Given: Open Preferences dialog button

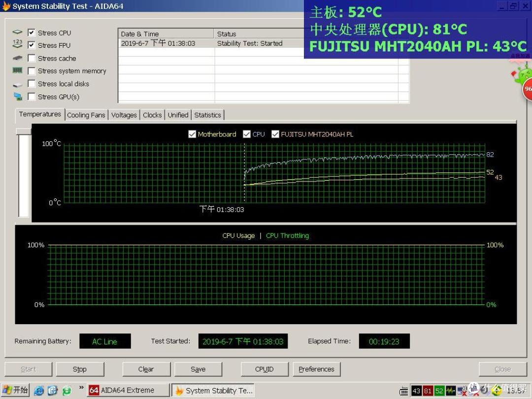Looking at the screenshot, I should 317,369.
